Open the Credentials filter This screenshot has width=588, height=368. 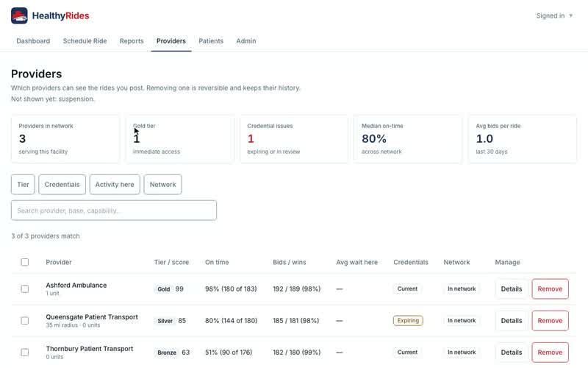(62, 185)
